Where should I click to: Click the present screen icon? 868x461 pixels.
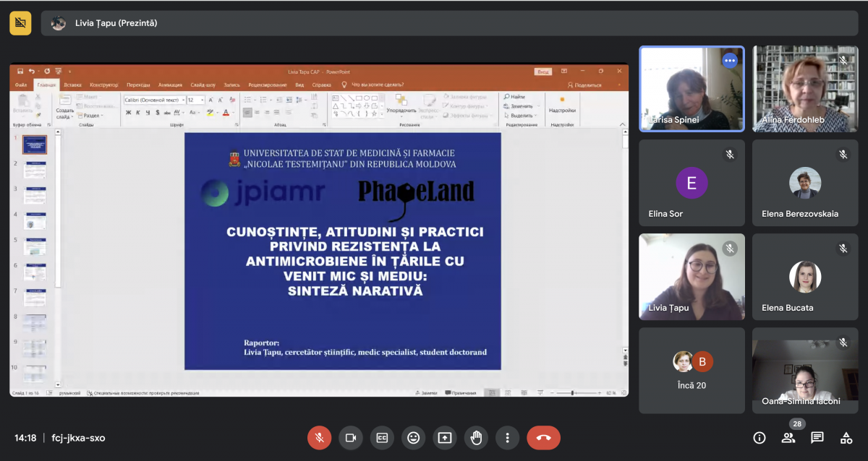point(445,437)
